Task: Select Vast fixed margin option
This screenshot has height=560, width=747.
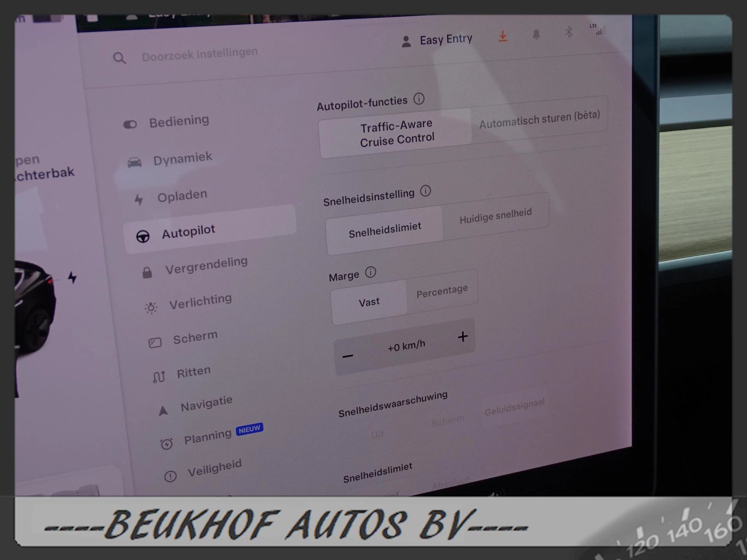Action: coord(368,301)
